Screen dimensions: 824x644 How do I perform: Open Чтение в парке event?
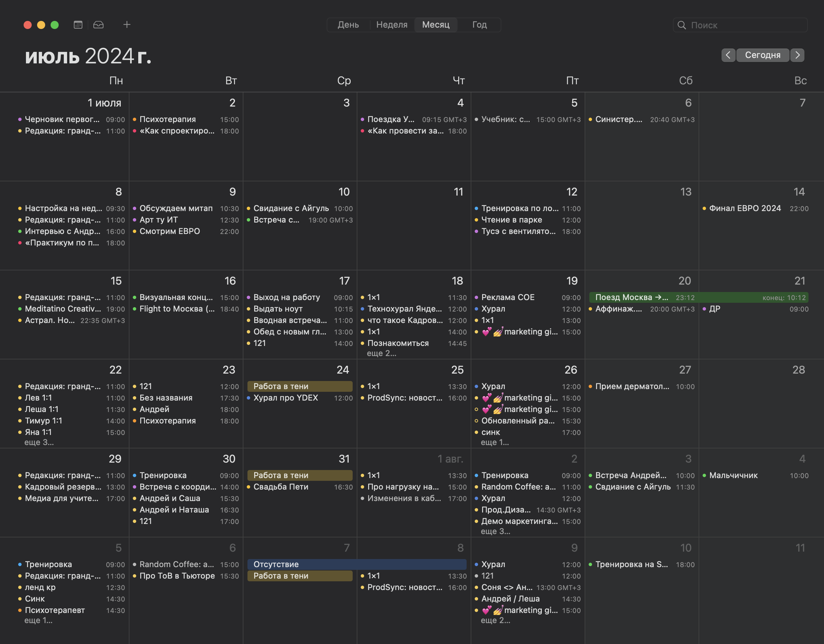[x=528, y=220]
